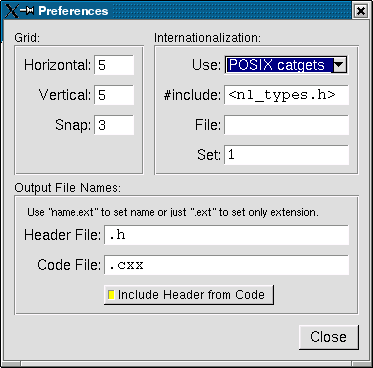Click the '#include:' label

(192, 95)
